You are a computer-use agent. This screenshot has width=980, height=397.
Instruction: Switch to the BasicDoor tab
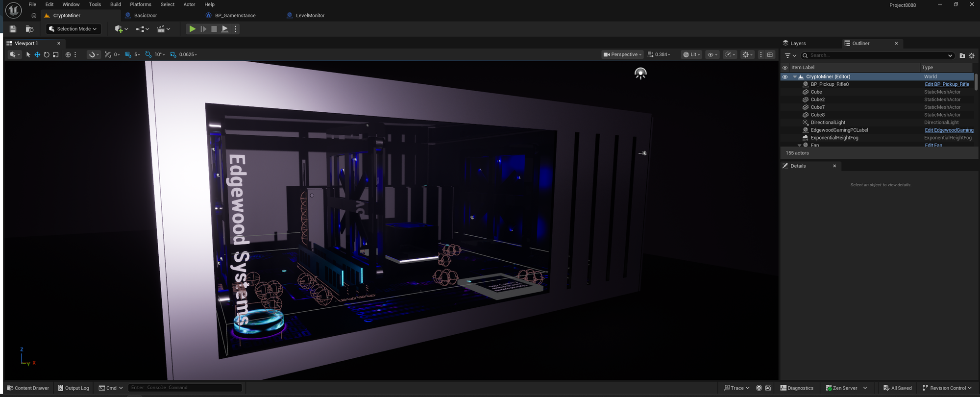(146, 15)
